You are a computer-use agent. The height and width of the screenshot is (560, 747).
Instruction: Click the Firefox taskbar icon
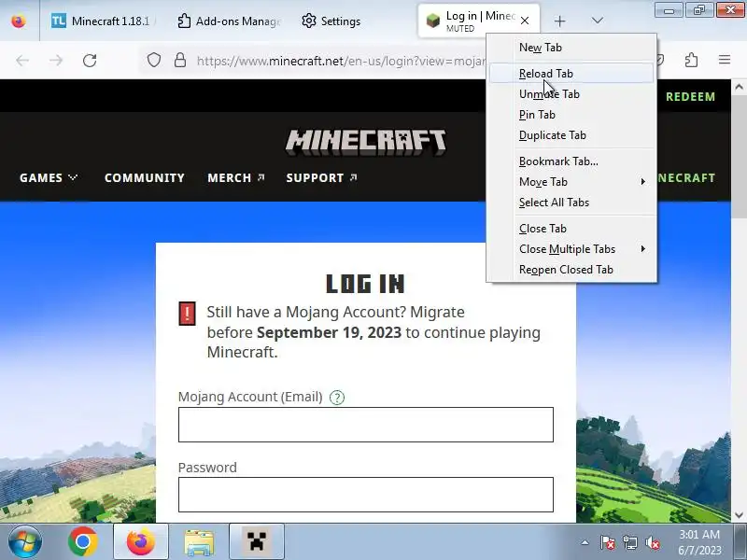[141, 541]
